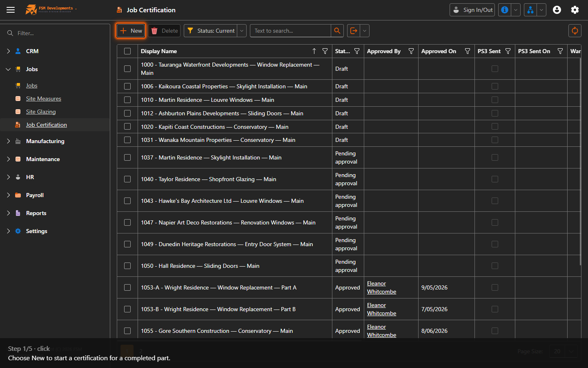This screenshot has width=588, height=368.
Task: Click the export icon button
Action: point(354,31)
